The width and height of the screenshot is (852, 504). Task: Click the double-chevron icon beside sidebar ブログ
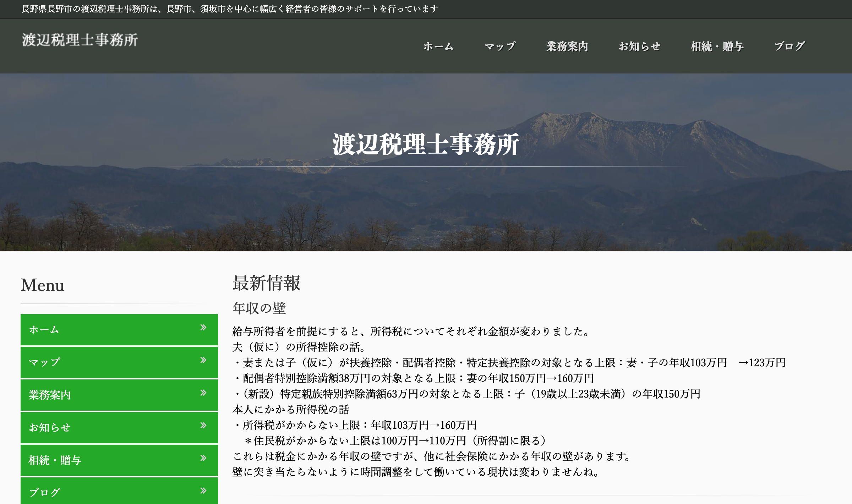pos(203,491)
